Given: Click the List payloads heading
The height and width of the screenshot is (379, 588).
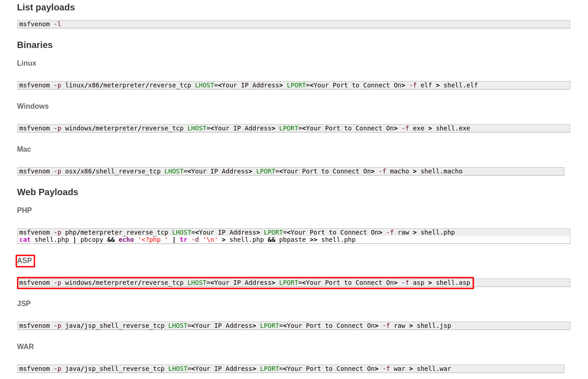Looking at the screenshot, I should tap(46, 7).
